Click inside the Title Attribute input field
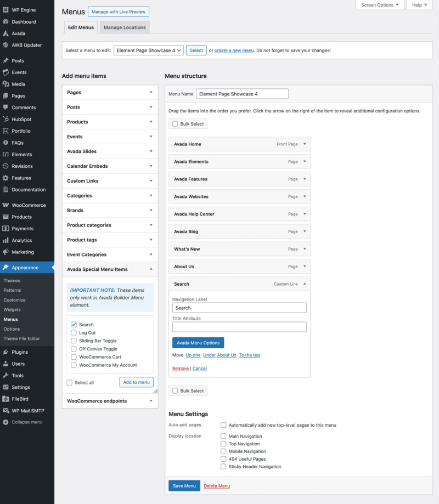 tap(239, 327)
